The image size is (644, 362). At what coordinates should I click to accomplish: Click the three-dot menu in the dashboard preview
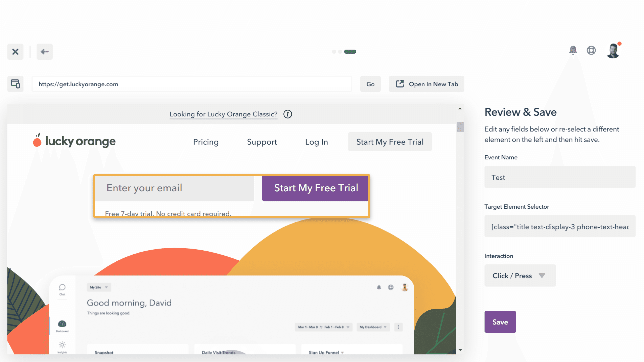click(x=398, y=327)
